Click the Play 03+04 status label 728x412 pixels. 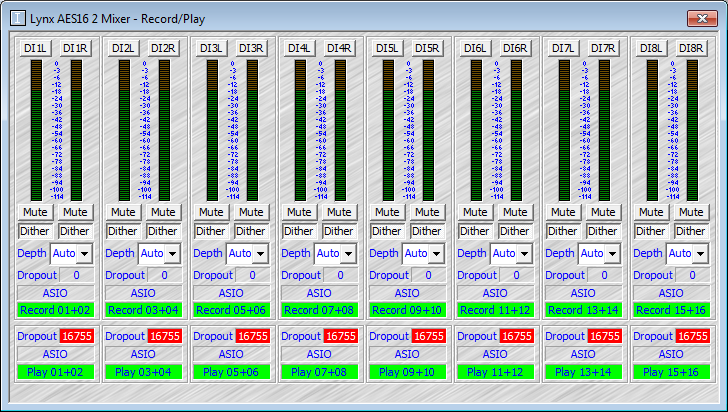pyautogui.click(x=143, y=372)
